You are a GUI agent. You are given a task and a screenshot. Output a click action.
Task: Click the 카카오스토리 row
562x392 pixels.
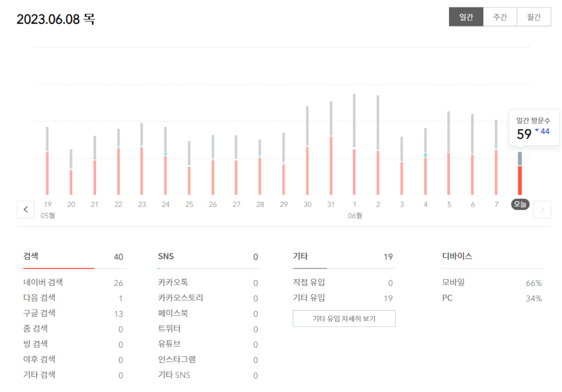pyautogui.click(x=209, y=298)
